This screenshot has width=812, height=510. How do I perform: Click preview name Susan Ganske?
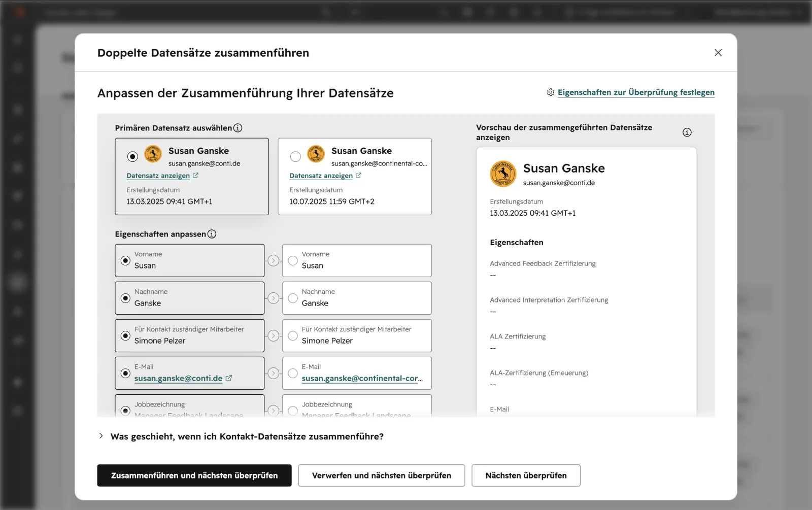(564, 168)
